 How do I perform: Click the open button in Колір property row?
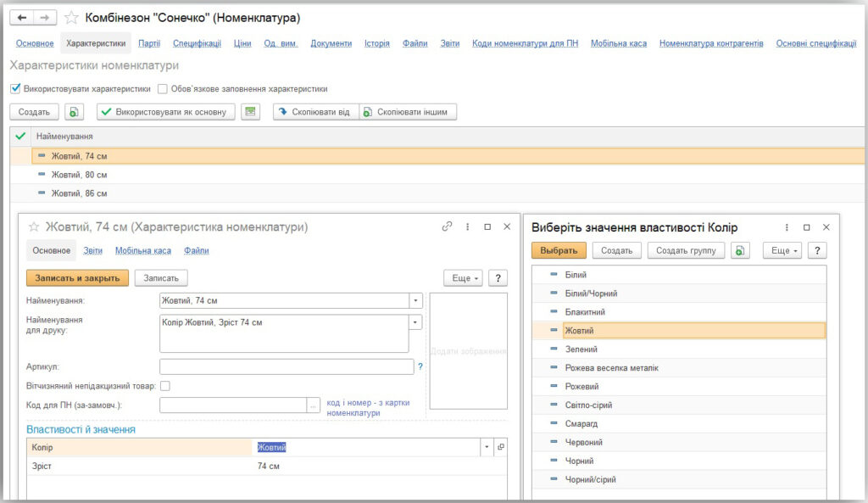click(500, 447)
